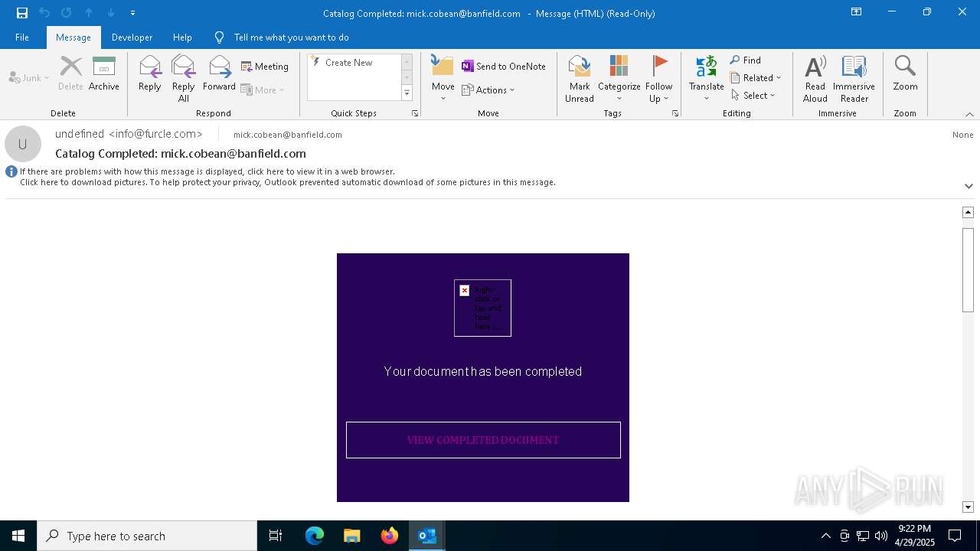Click the Previous Item up arrow
The width and height of the screenshot is (980, 551).
point(89,13)
